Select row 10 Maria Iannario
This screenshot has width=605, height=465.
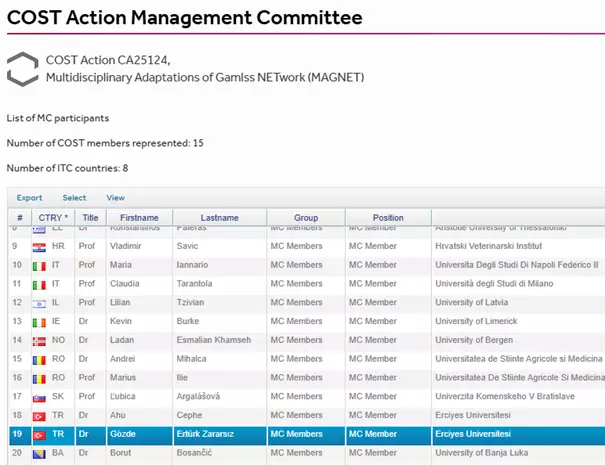coord(307,265)
